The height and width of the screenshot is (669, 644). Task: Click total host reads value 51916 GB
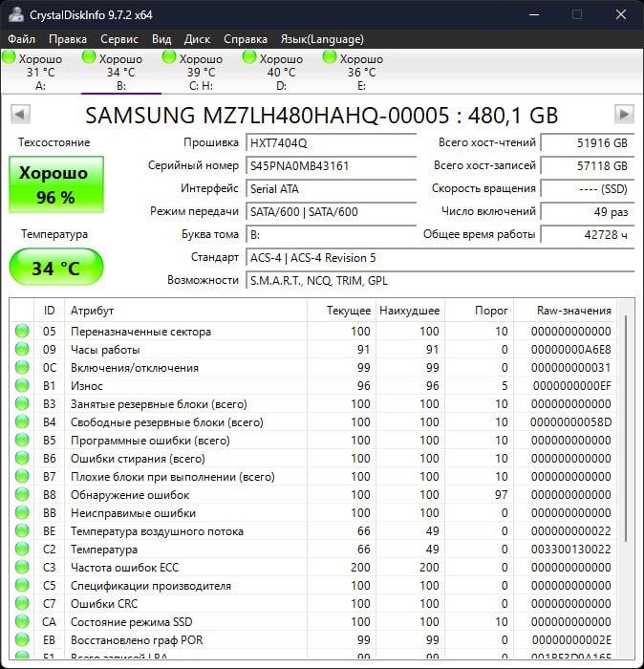tap(588, 142)
